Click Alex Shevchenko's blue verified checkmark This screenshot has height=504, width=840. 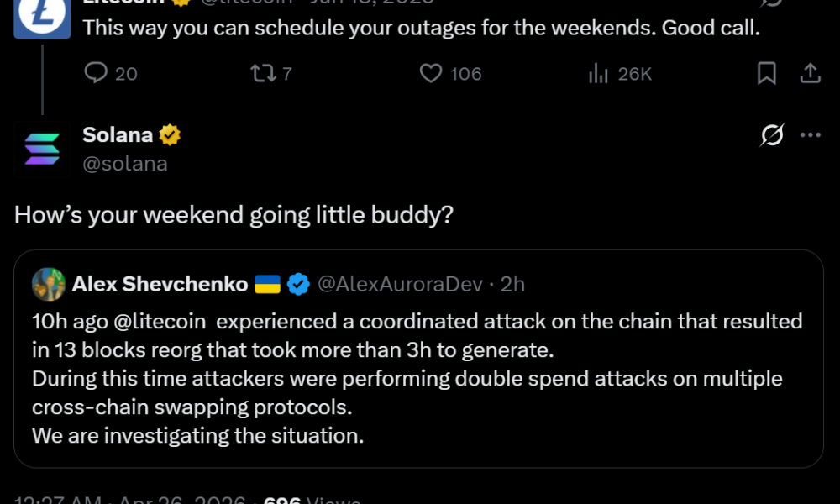(298, 284)
